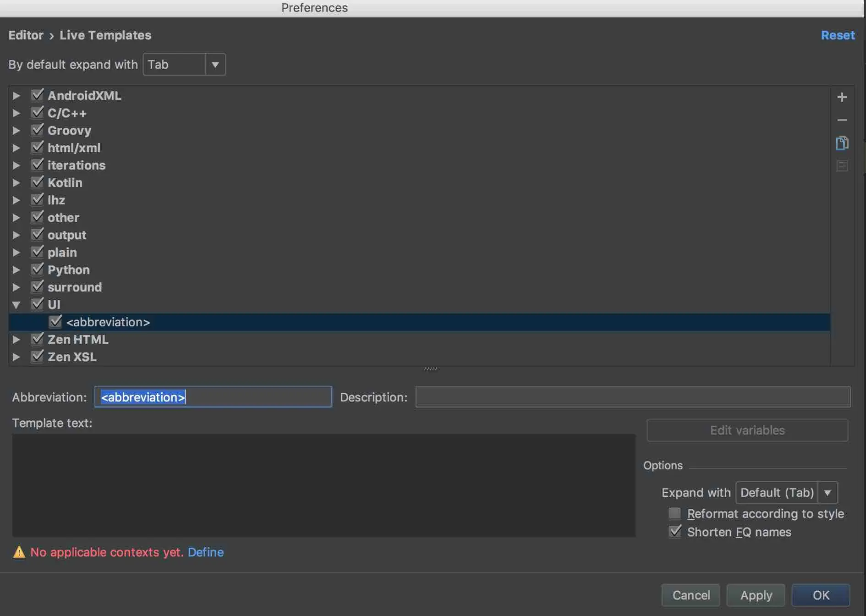Click the warning icon beside No applicable contexts
The image size is (866, 616).
[x=19, y=552]
